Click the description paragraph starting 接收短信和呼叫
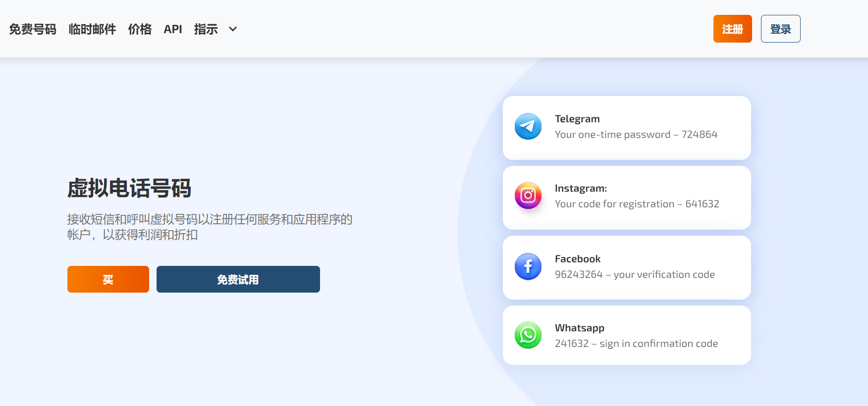This screenshot has height=406, width=868. pos(210,227)
